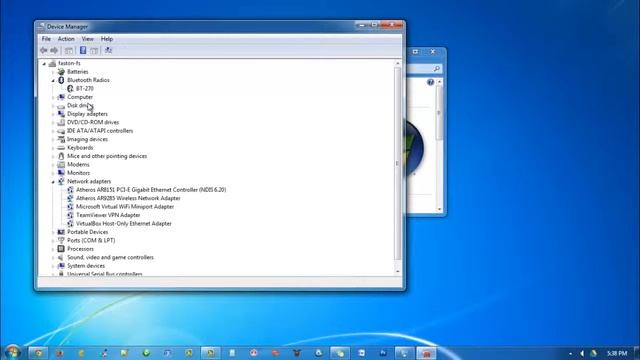Click the Back arrow in Device Manager toolbar
640x360 pixels.
[x=44, y=50]
